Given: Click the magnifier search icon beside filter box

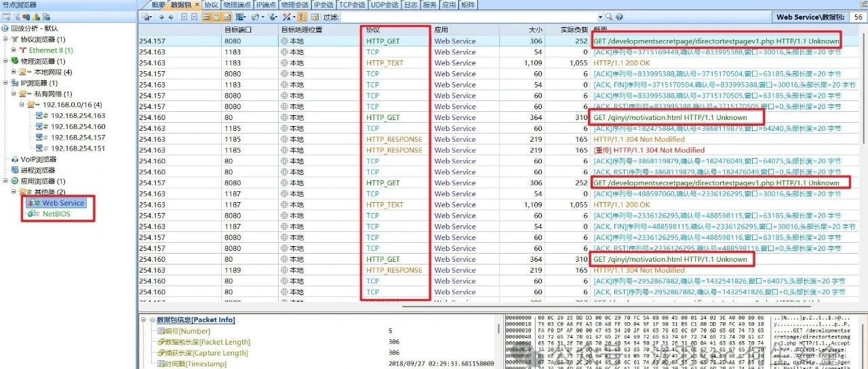Looking at the screenshot, I should coord(610,17).
